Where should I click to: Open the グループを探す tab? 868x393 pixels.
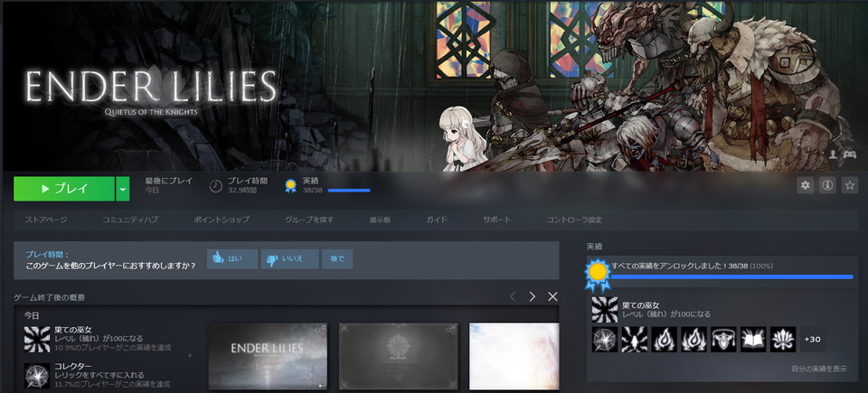point(309,220)
